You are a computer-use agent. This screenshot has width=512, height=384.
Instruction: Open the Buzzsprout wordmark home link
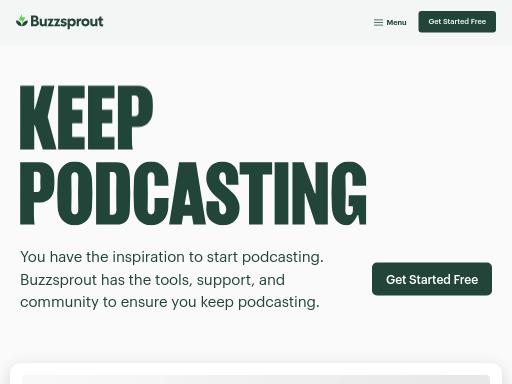(67, 22)
